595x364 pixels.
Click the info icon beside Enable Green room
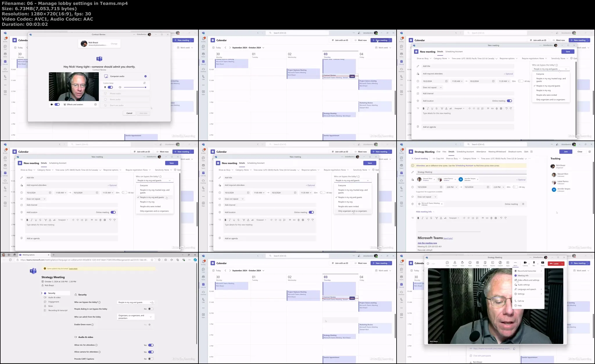(x=92, y=325)
